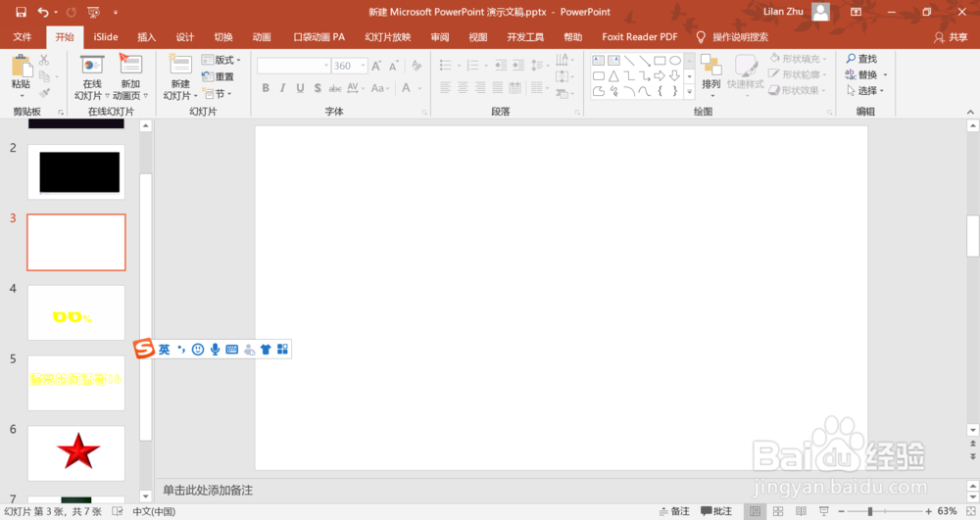Collapse the ribbon with the chevron
This screenshot has height=520, width=980.
coord(970,112)
